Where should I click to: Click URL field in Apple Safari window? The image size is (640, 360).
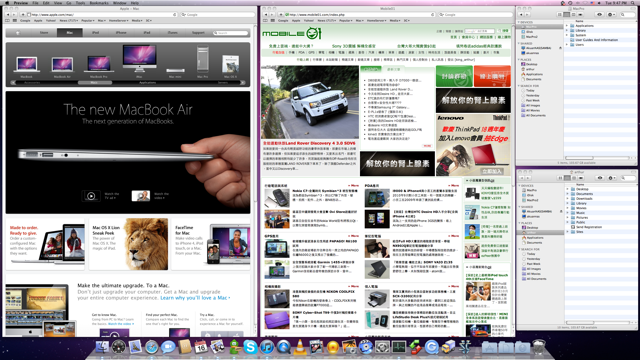pos(102,14)
